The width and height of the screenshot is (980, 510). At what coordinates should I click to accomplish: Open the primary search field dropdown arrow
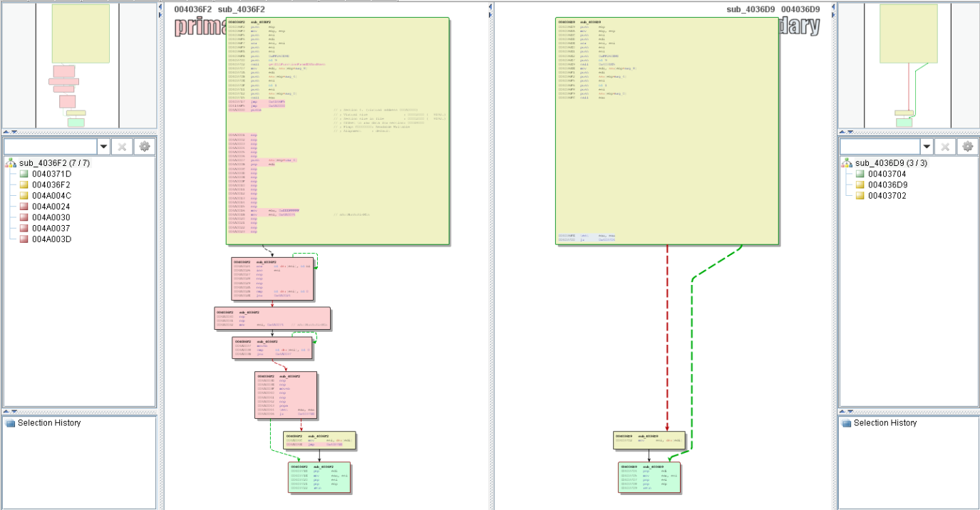coord(103,147)
